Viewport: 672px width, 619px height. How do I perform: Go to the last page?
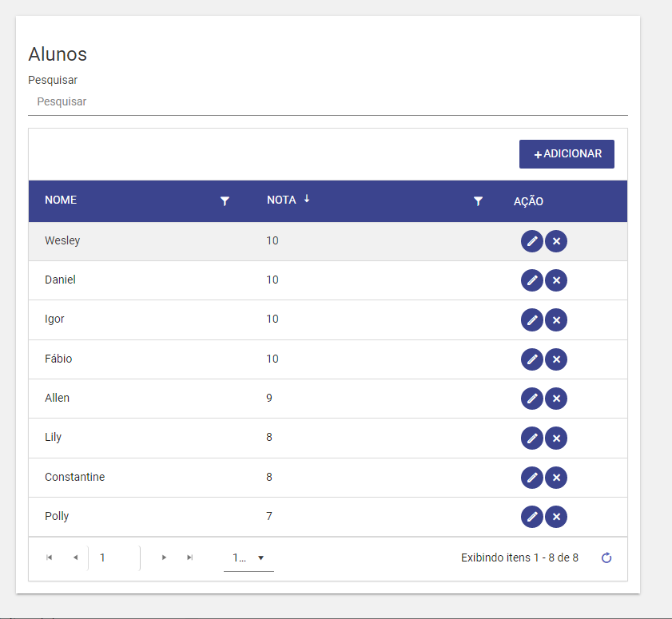[190, 557]
